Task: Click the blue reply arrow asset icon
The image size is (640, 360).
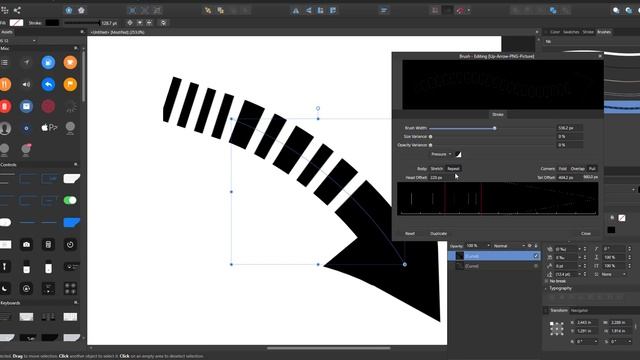Action: pos(48,84)
